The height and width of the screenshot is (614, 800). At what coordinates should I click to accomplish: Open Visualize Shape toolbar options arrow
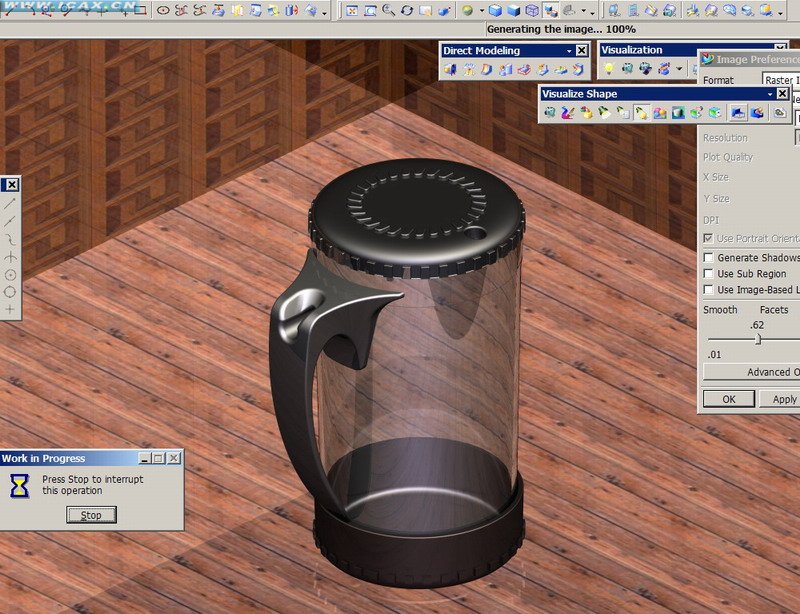tap(770, 94)
